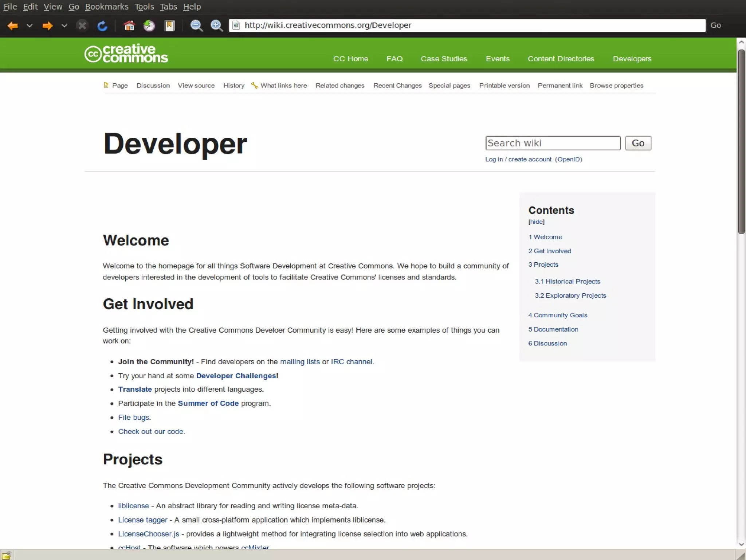Screen dimensions: 746x560
Task: Zoom in with the plus magnifier
Action: point(216,26)
